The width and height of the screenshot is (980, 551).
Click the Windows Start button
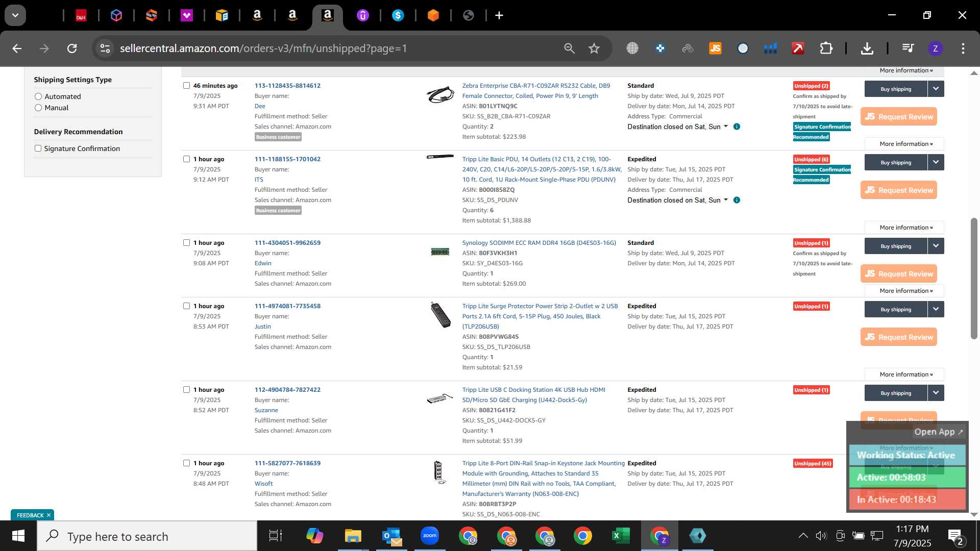[x=18, y=536]
